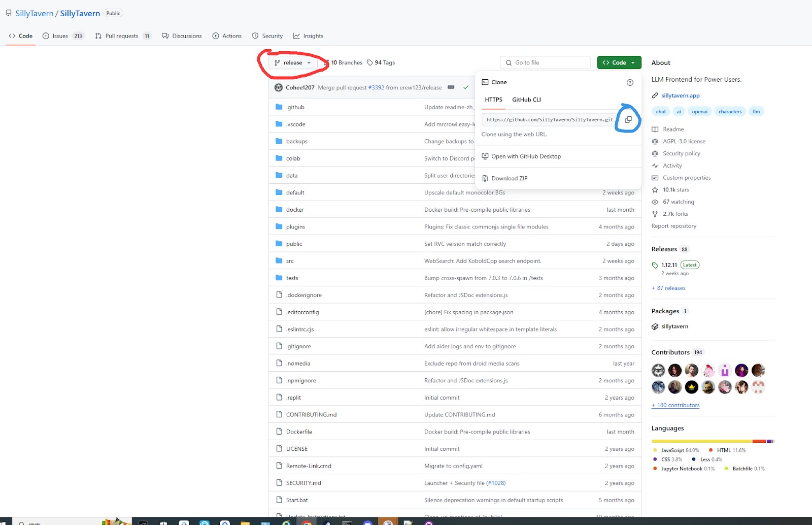Click the green check status icon
812x525 pixels.
pos(466,87)
